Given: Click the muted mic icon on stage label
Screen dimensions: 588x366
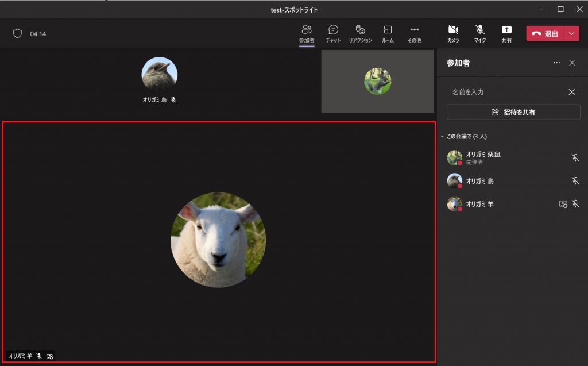Looking at the screenshot, I should point(39,356).
